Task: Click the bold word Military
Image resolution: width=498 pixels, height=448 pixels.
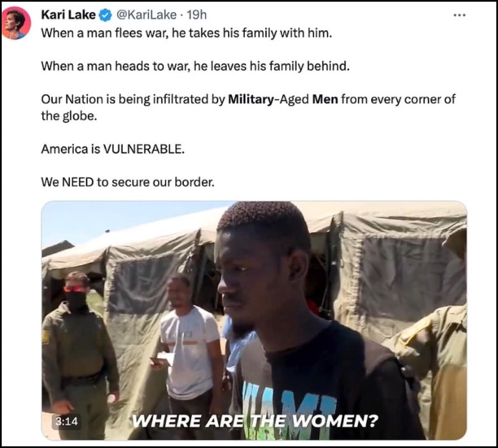Action: (x=251, y=100)
